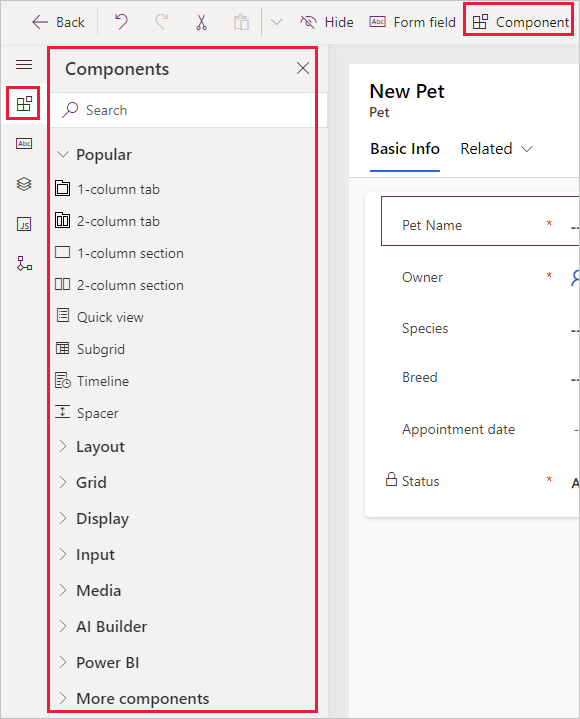Screen dimensions: 580x719
Task: Click the Form field toolbar button
Action: pos(412,22)
